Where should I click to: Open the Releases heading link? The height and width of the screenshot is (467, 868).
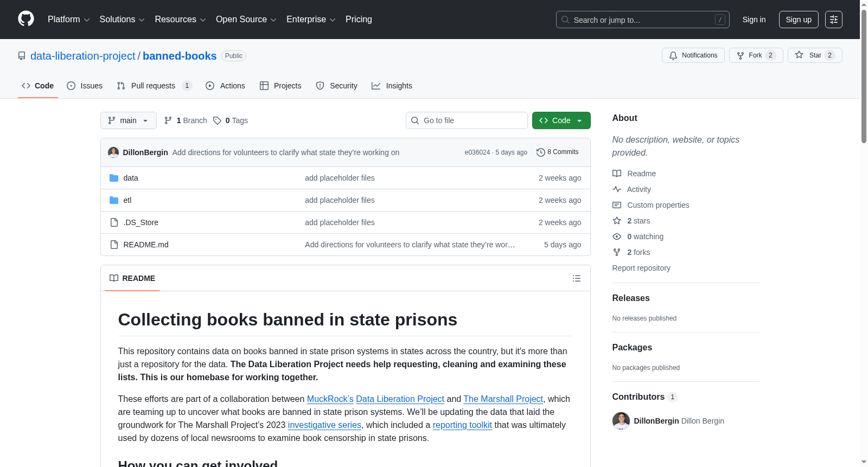[631, 298]
